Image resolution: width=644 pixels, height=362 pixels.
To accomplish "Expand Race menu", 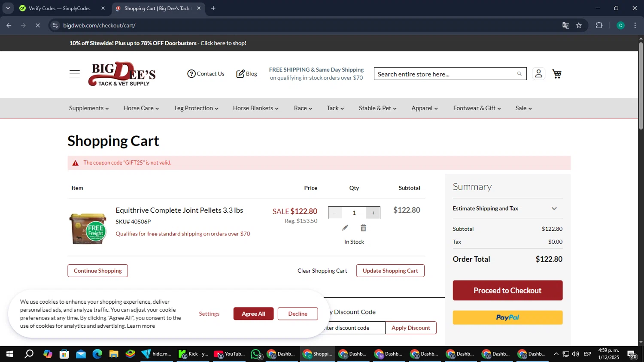I will point(303,108).
